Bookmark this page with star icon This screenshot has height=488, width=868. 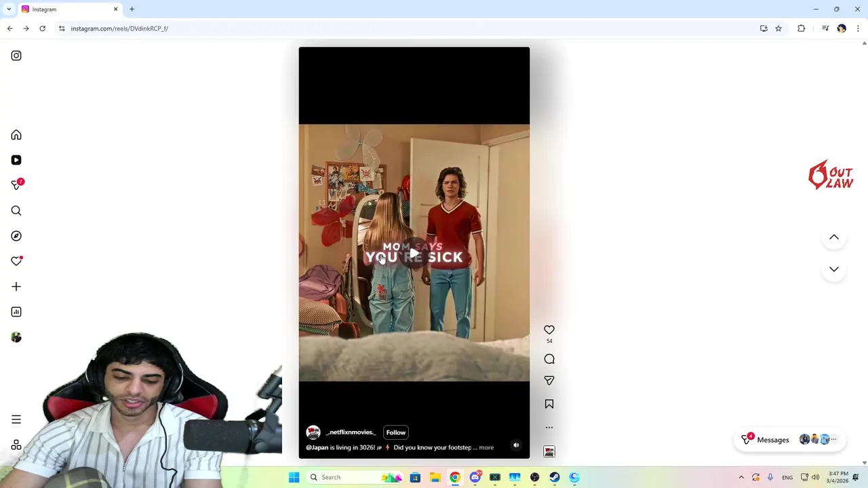pos(778,28)
